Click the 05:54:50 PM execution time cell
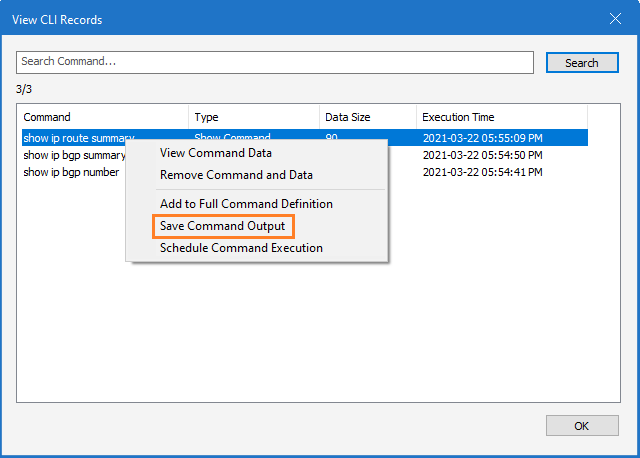 pyautogui.click(x=482, y=155)
